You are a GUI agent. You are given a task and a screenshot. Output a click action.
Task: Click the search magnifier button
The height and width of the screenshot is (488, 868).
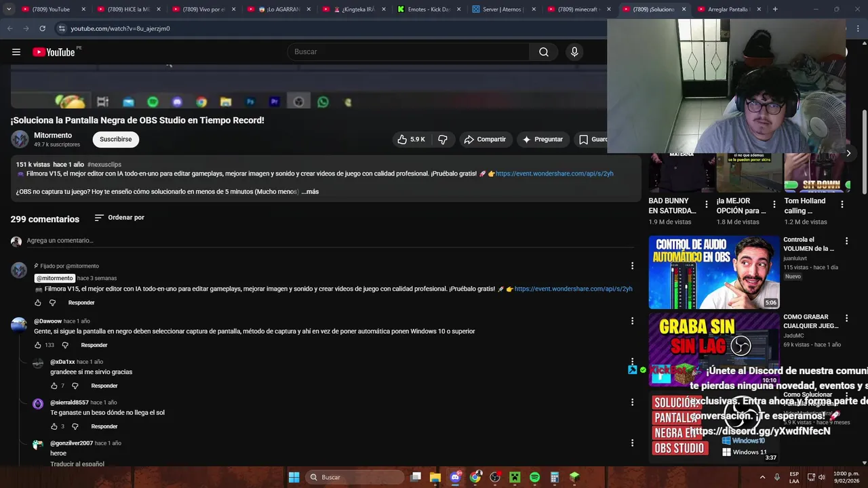click(x=544, y=52)
